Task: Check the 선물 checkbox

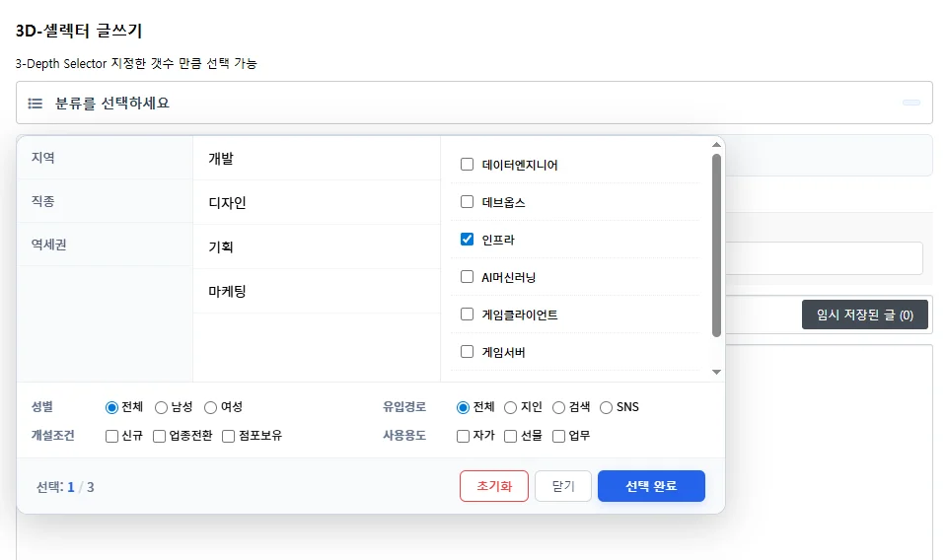Action: [x=510, y=436]
